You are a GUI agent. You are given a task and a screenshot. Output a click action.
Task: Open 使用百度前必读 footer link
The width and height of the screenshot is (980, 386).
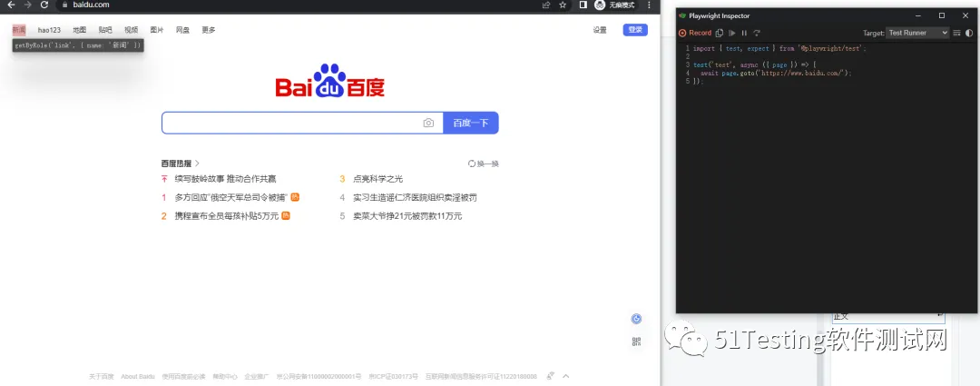pyautogui.click(x=183, y=377)
